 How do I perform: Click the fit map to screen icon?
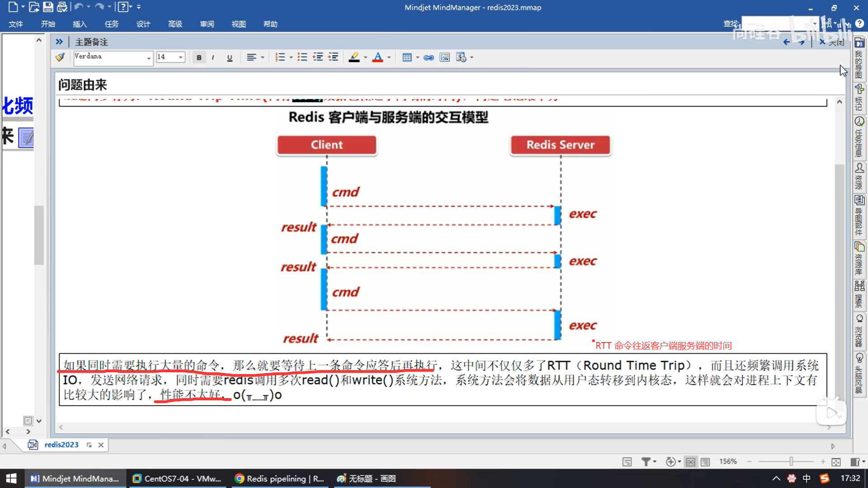[x=836, y=461]
